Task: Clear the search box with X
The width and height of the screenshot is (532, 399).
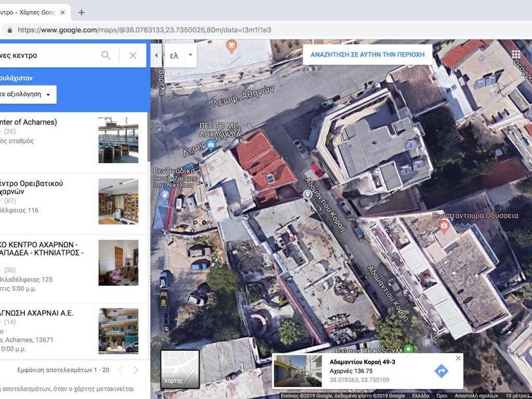Action: coord(133,55)
